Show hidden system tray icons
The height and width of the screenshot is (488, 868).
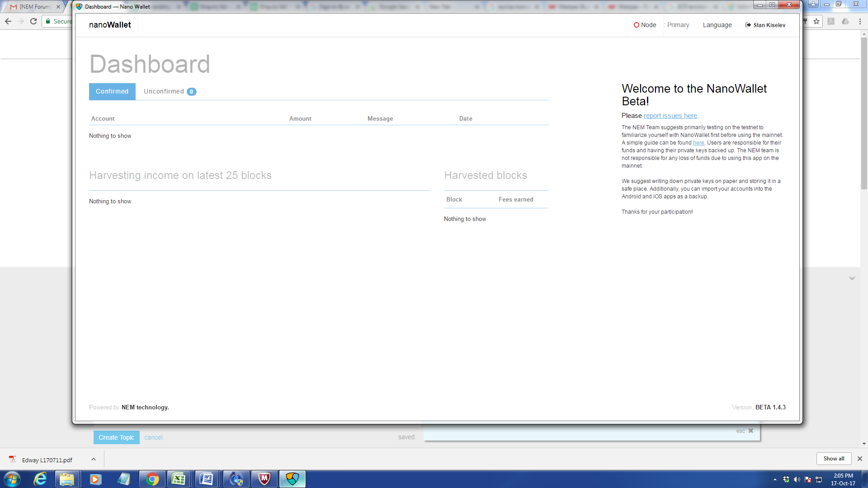[775, 479]
